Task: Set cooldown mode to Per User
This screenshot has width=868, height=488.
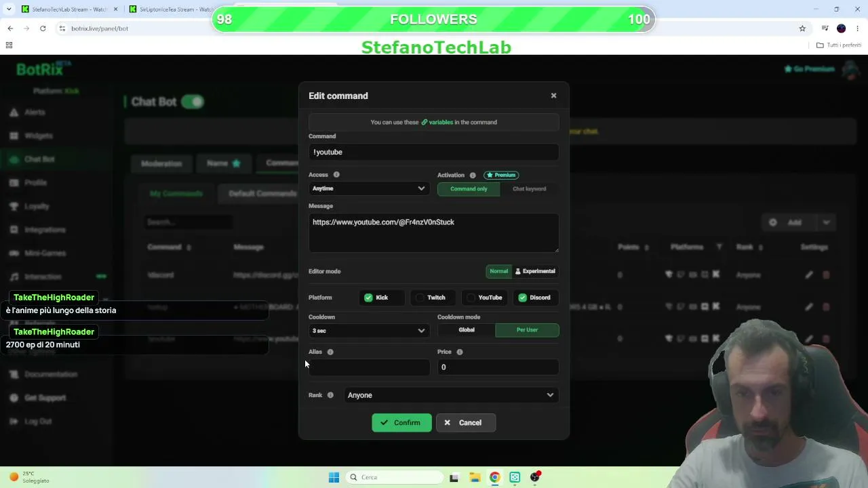Action: point(527,330)
